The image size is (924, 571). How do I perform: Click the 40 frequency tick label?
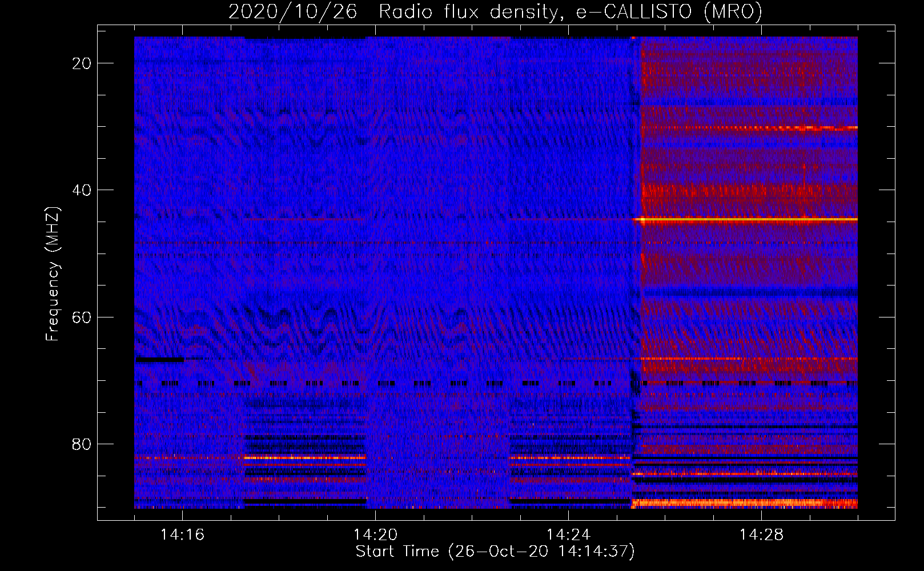tap(82, 190)
